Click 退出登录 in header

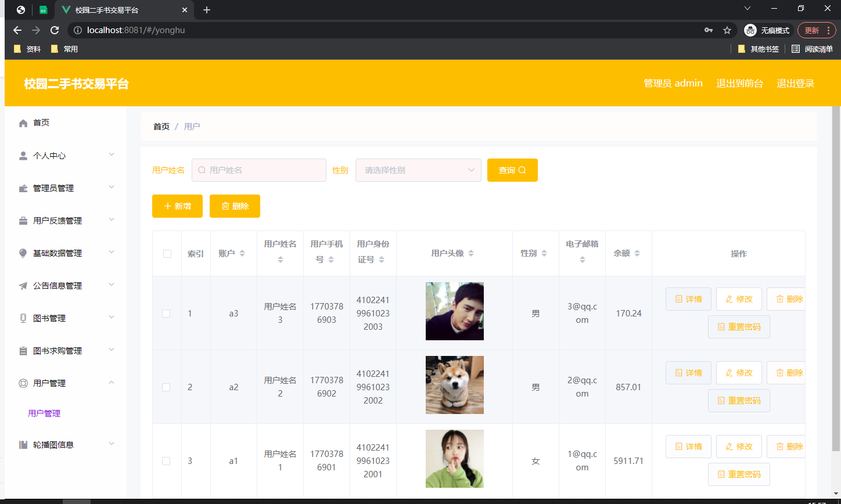(796, 83)
